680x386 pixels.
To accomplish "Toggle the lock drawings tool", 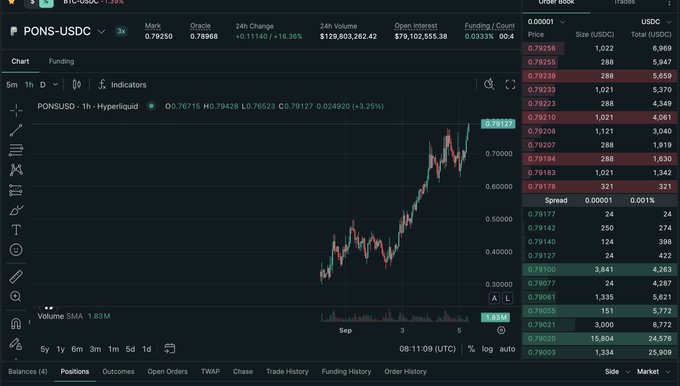I will tap(16, 344).
